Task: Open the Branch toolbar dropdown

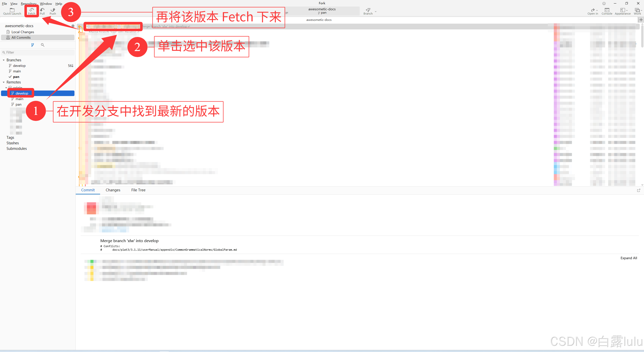Action: point(376,11)
